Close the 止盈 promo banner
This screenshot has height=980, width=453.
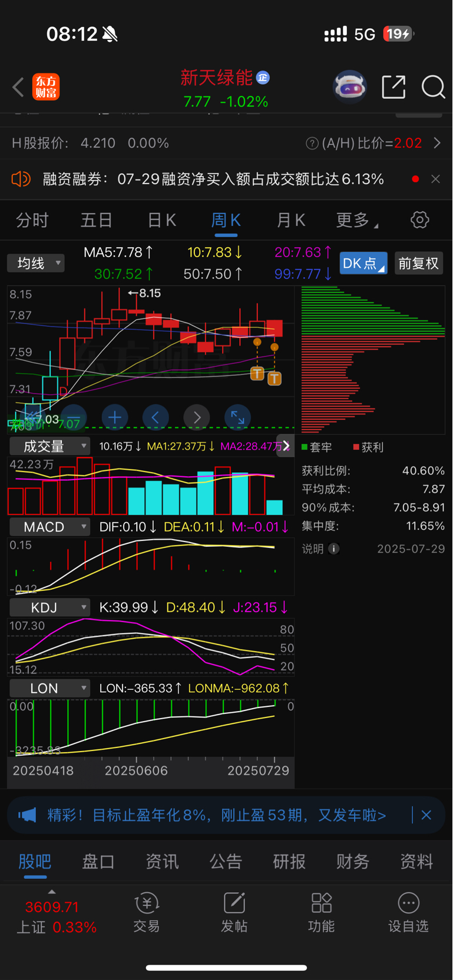(x=426, y=815)
